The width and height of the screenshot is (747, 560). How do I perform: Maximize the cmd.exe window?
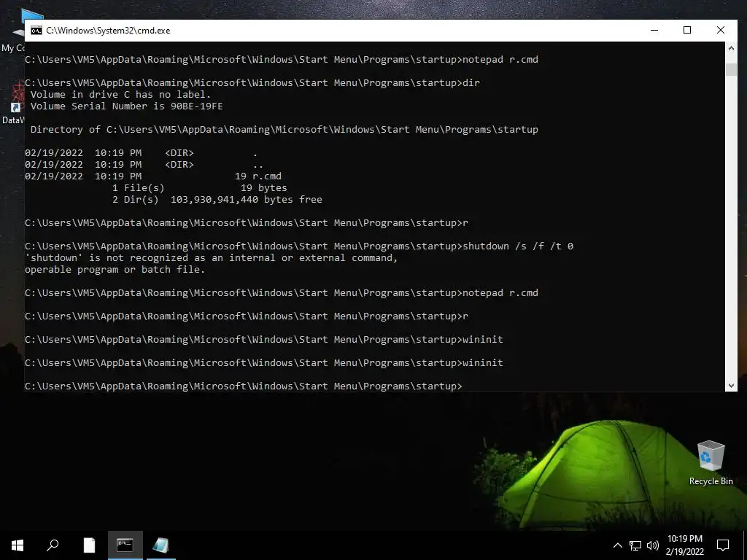point(687,30)
